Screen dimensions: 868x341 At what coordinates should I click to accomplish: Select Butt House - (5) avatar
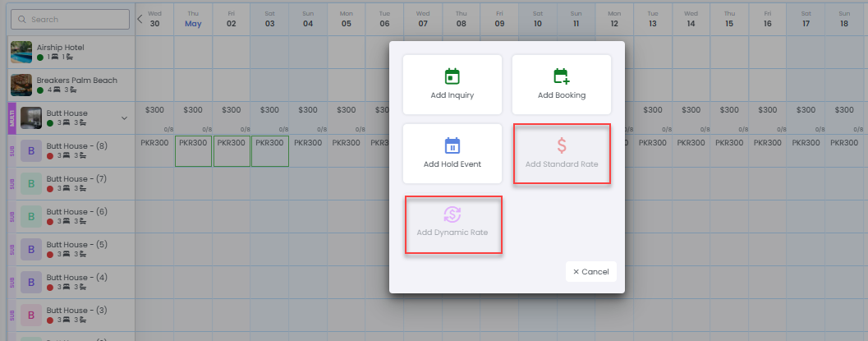point(31,249)
